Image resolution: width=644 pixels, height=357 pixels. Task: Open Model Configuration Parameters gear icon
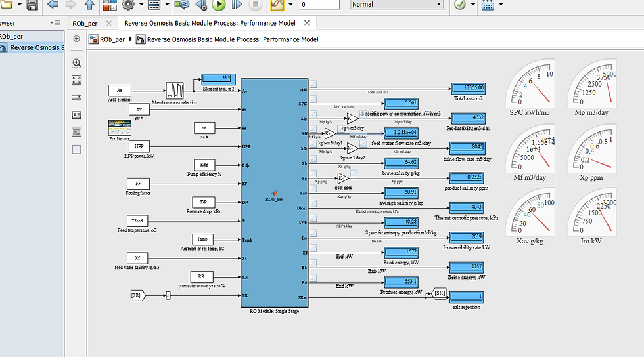[129, 5]
